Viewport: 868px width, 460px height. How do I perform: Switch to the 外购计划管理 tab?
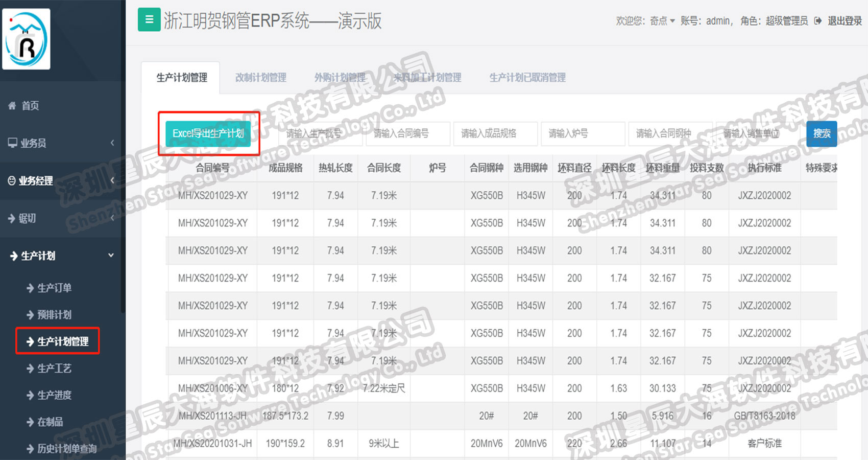[x=340, y=78]
